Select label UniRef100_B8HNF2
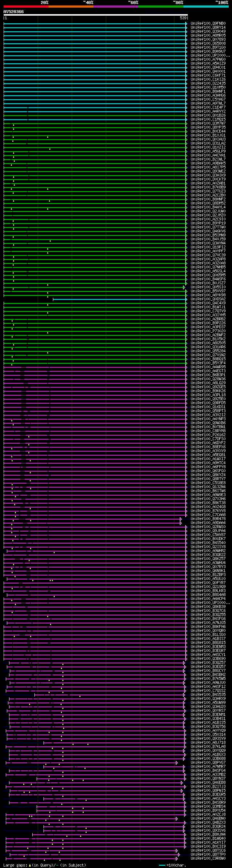Screen dimensions: 232x868 click(208, 199)
